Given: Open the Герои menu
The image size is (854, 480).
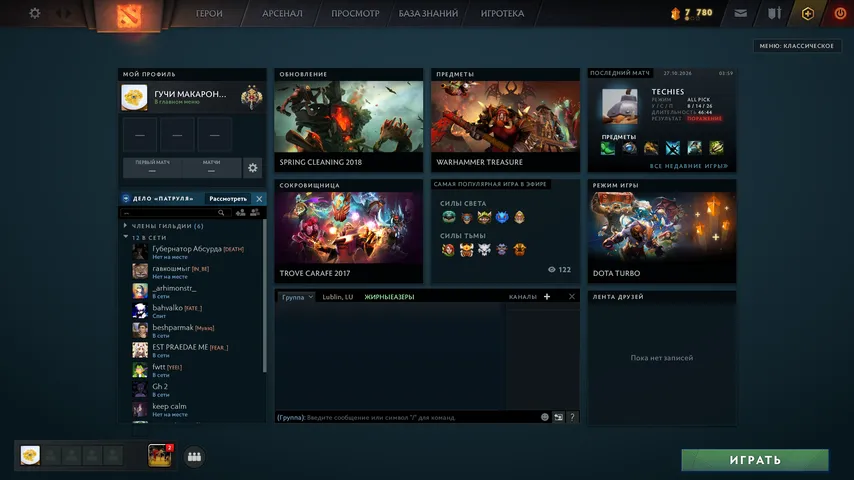Looking at the screenshot, I should (x=209, y=13).
